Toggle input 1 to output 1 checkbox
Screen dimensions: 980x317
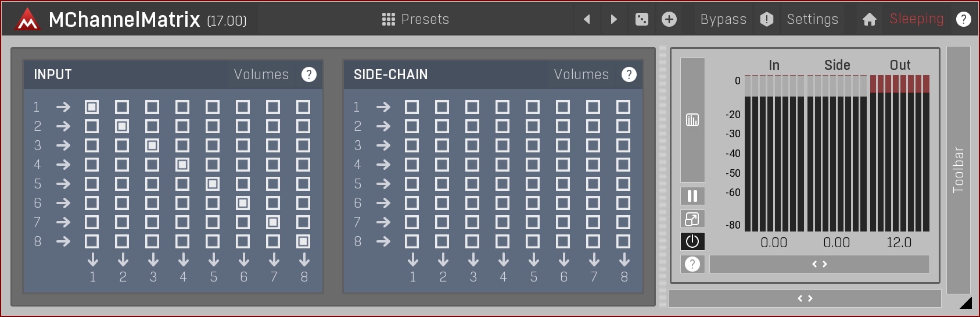[x=92, y=107]
